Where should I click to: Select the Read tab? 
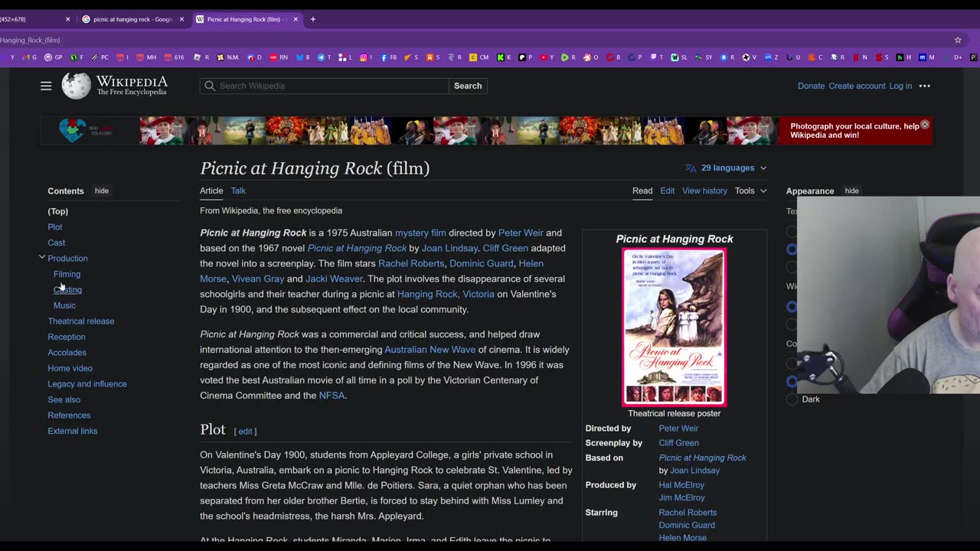[642, 191]
